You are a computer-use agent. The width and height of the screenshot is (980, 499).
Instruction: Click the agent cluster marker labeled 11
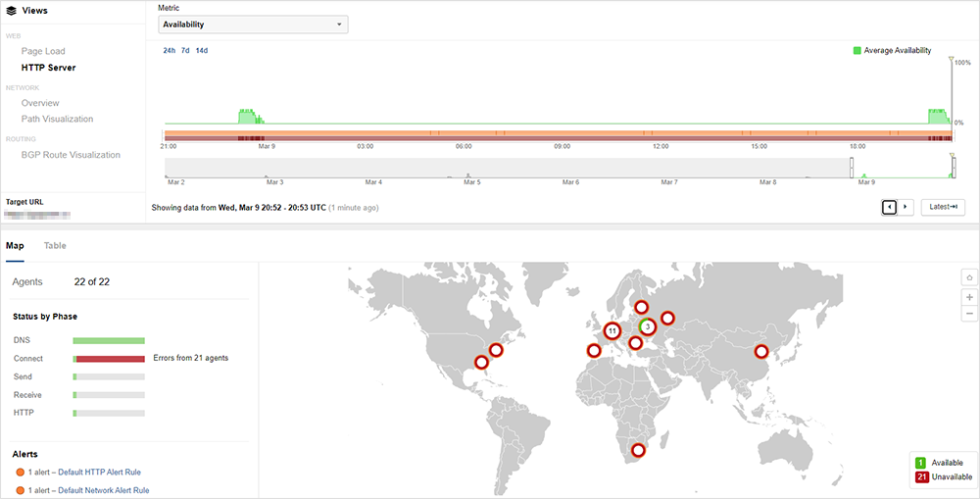pos(612,331)
